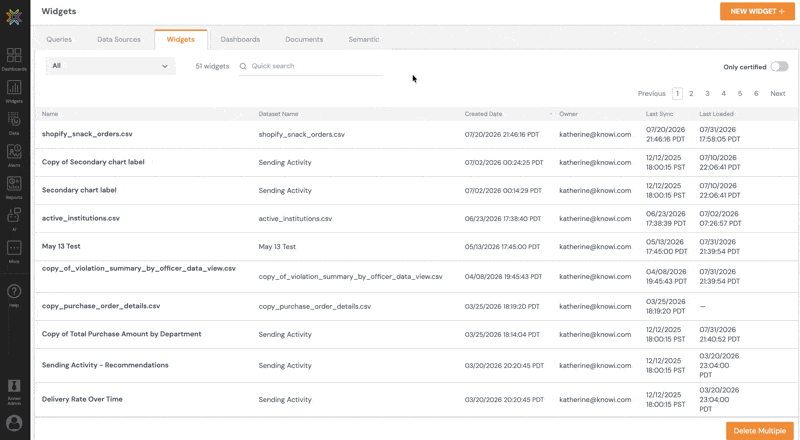Viewport: 800px width, 440px height.
Task: Sort by the Created Date column header
Action: pyautogui.click(x=483, y=114)
